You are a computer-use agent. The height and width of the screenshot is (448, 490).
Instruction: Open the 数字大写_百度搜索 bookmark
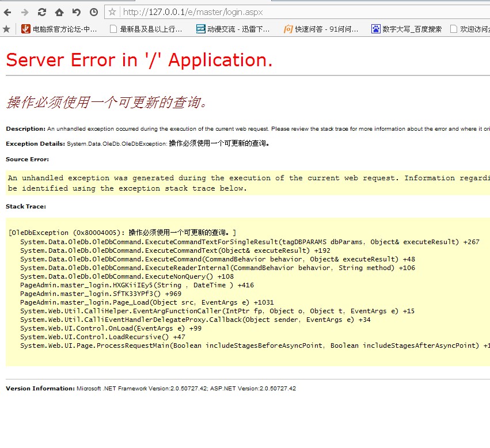[x=407, y=29]
